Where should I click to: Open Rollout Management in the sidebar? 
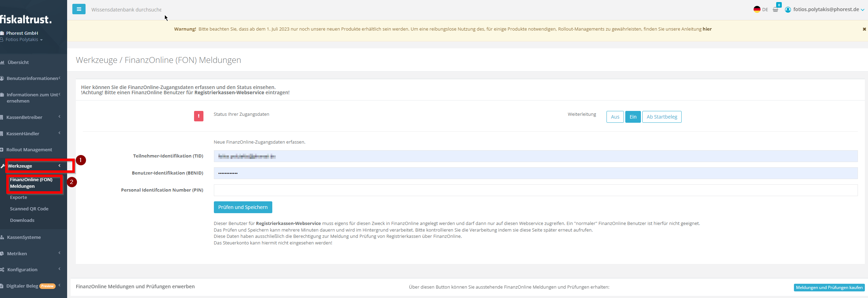(x=29, y=150)
